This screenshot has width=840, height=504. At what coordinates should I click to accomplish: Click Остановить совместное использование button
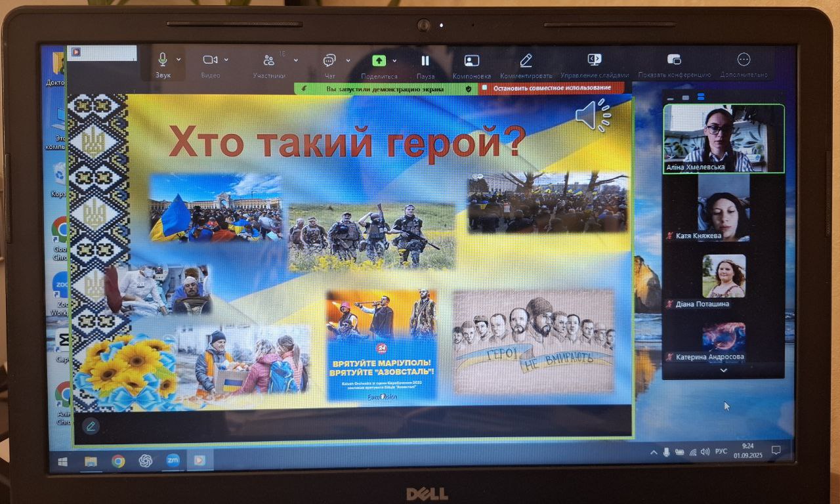pyautogui.click(x=550, y=88)
